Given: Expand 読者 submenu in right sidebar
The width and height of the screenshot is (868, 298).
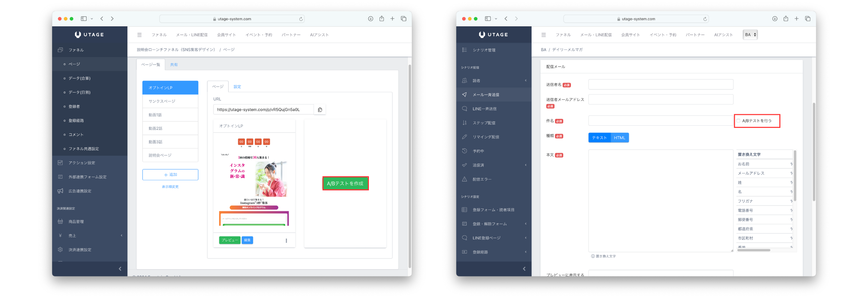Looking at the screenshot, I should [x=526, y=81].
